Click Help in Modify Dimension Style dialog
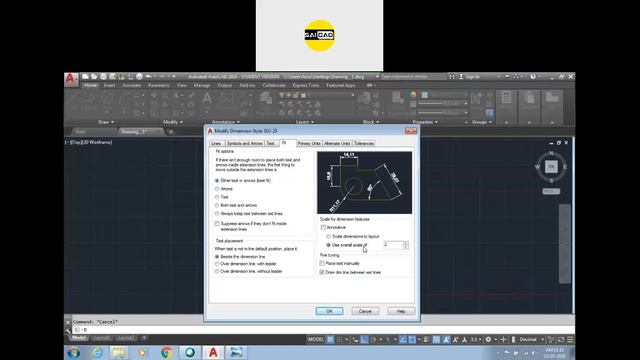The height and width of the screenshot is (360, 640). click(401, 311)
